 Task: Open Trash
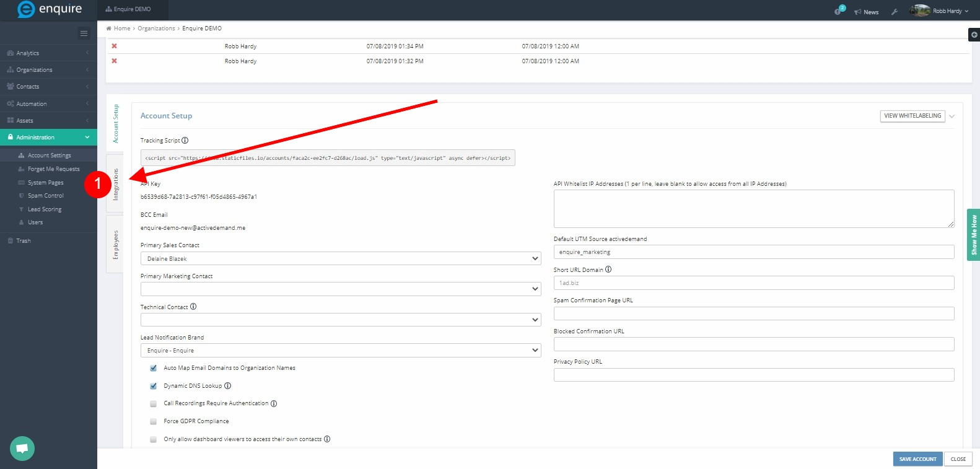(x=24, y=241)
